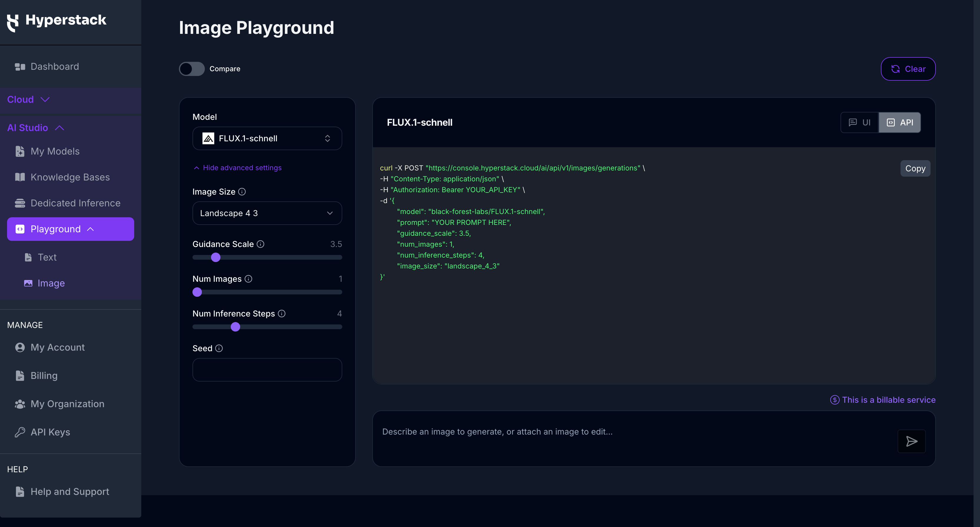Go to the Billing page
The image size is (980, 527).
(44, 376)
